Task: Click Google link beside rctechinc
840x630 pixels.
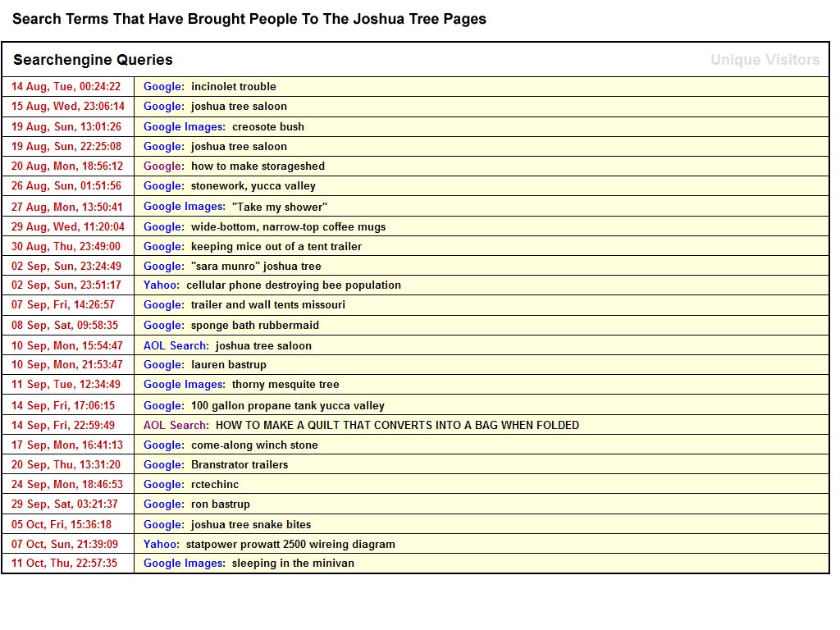Action: coord(162,485)
